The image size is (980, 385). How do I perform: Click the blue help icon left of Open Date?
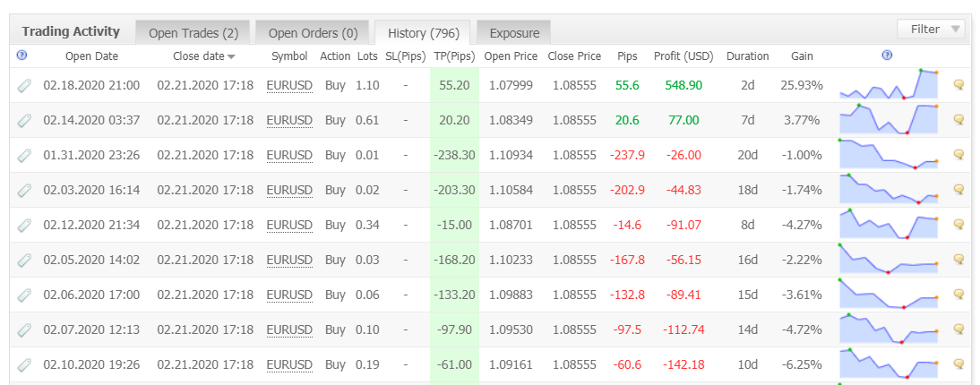(21, 56)
